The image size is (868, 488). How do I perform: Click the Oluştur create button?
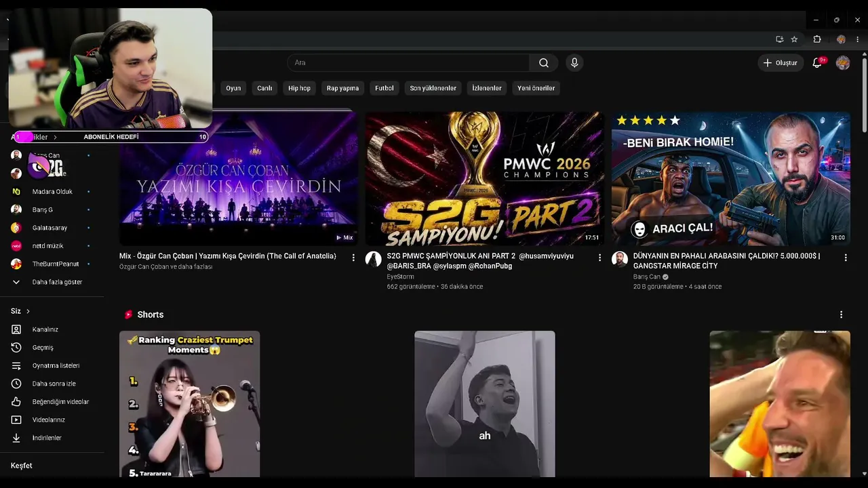click(x=781, y=63)
